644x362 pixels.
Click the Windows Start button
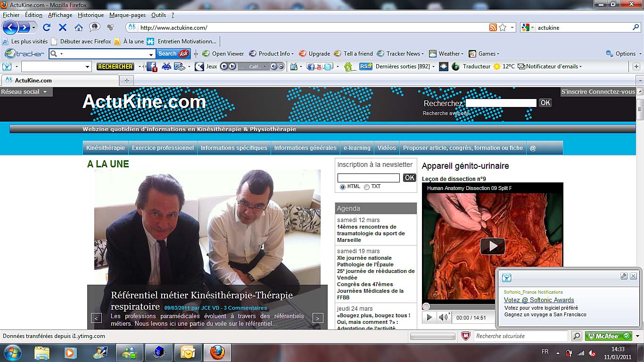tap(12, 353)
